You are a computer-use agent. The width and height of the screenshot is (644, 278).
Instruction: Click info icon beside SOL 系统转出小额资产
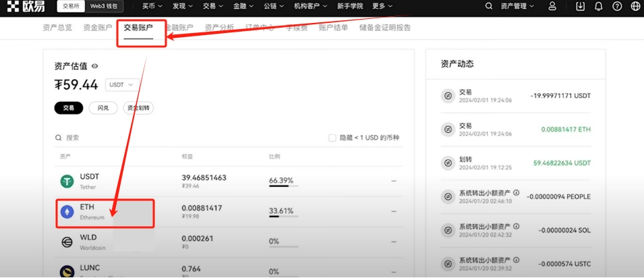(517, 226)
